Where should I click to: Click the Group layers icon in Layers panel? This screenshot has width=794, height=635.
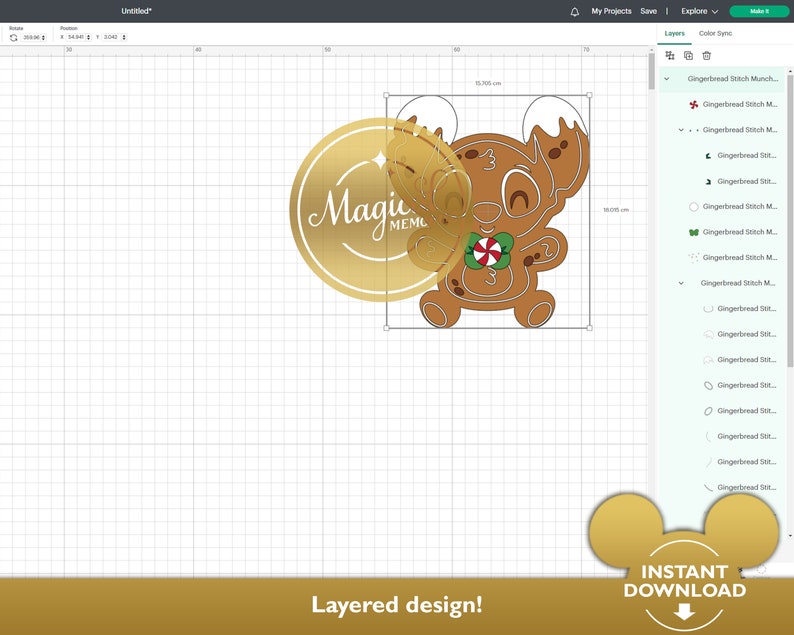(x=670, y=56)
